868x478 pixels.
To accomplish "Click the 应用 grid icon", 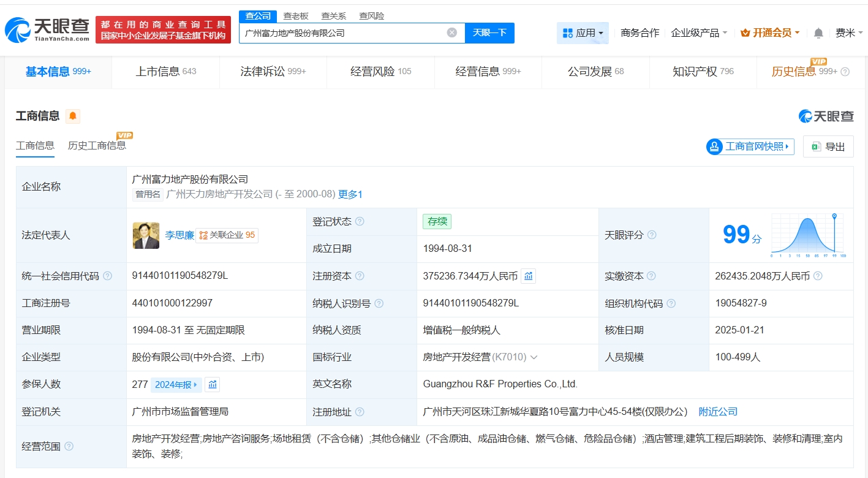I will [567, 33].
